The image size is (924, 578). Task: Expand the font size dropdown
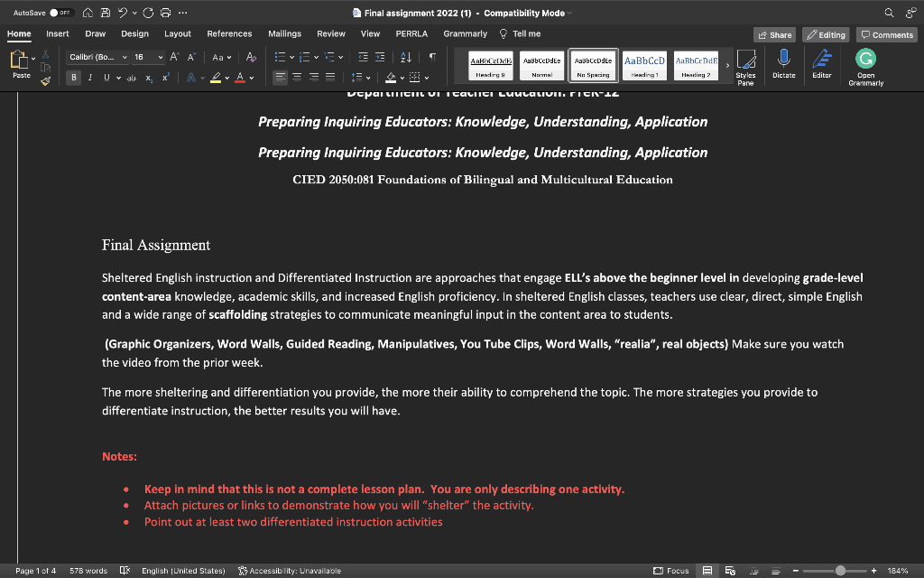pos(159,56)
